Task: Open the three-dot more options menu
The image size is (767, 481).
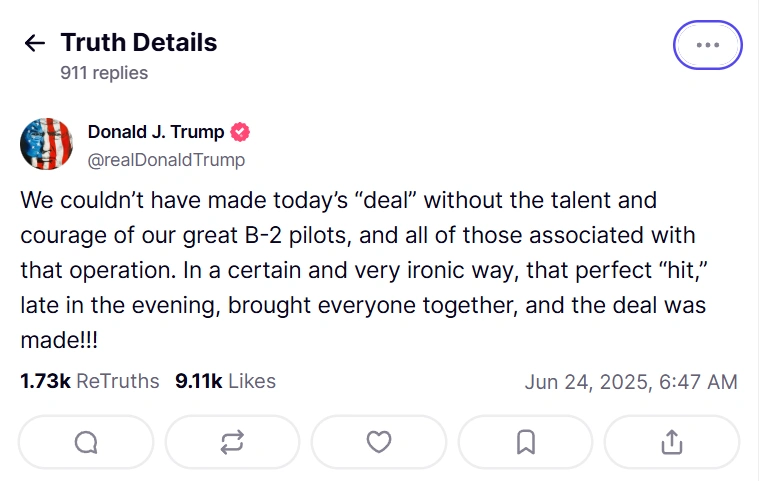Action: pos(707,45)
